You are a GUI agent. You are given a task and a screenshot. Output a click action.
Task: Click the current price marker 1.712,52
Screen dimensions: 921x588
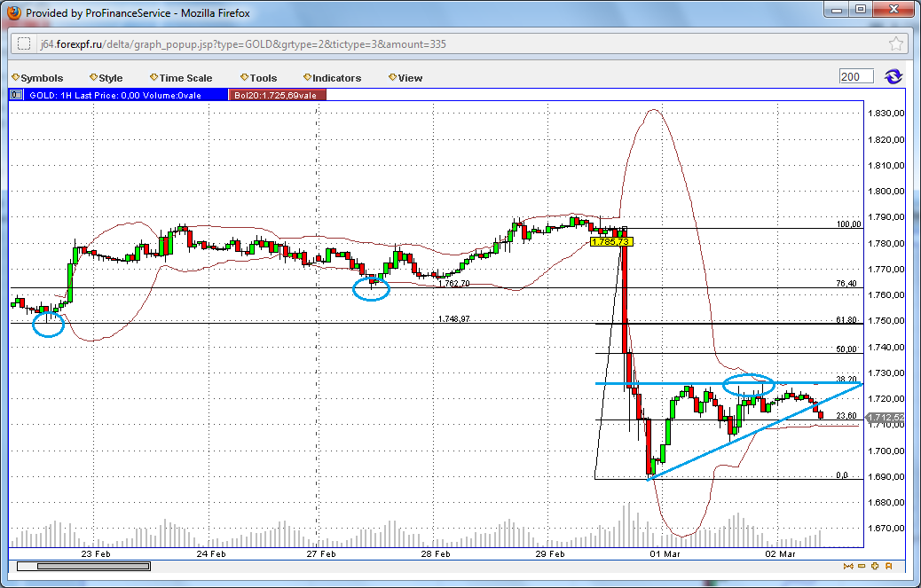(886, 418)
